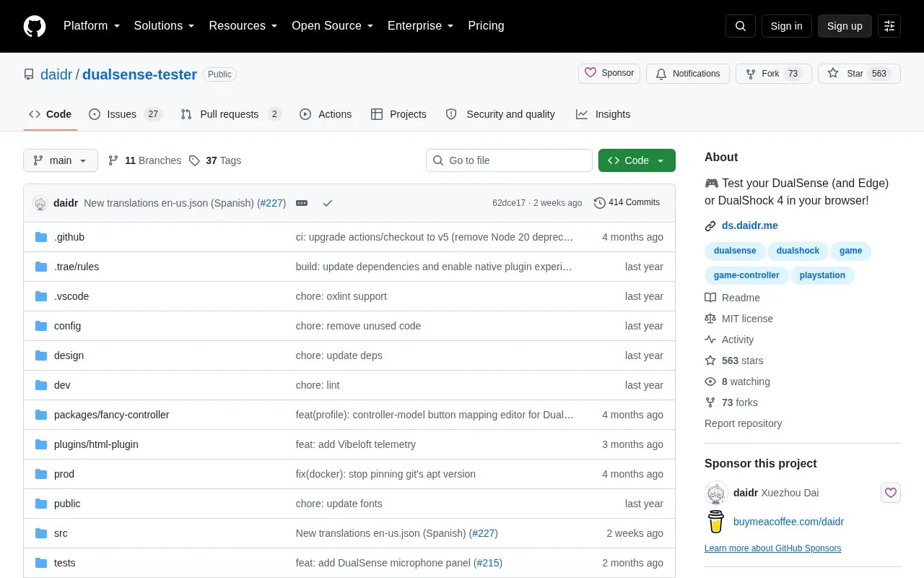Click the Star button on the repository
The width and height of the screenshot is (924, 578).
pos(859,74)
